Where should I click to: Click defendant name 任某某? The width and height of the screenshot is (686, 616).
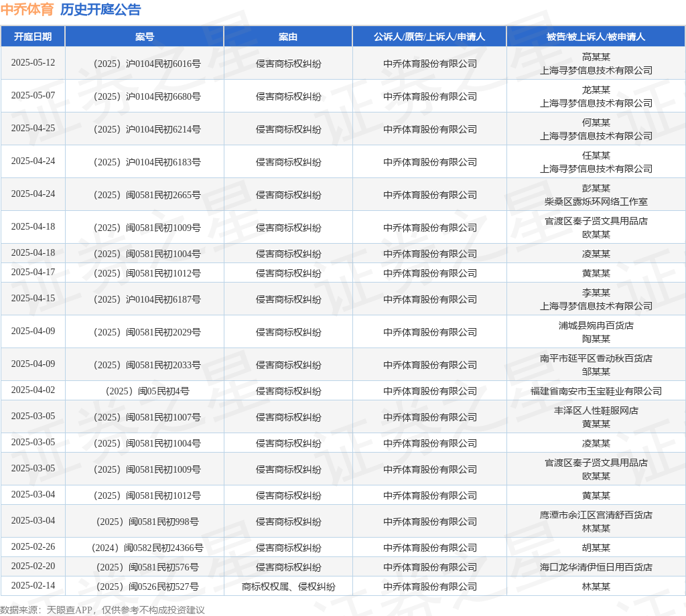pyautogui.click(x=596, y=155)
